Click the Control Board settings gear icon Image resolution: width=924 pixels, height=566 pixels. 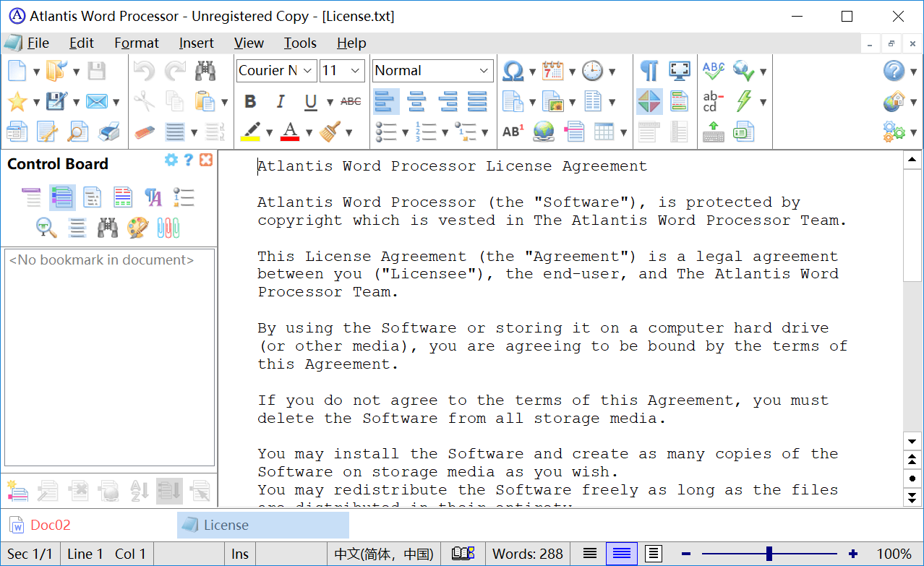[x=171, y=160]
